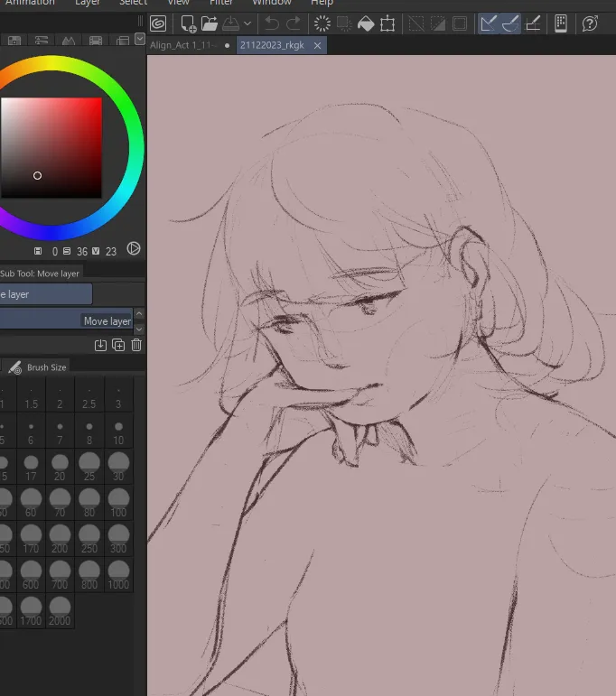Screen dimensions: 616x696
Task: Choose brush size 70
Action: tap(60, 504)
